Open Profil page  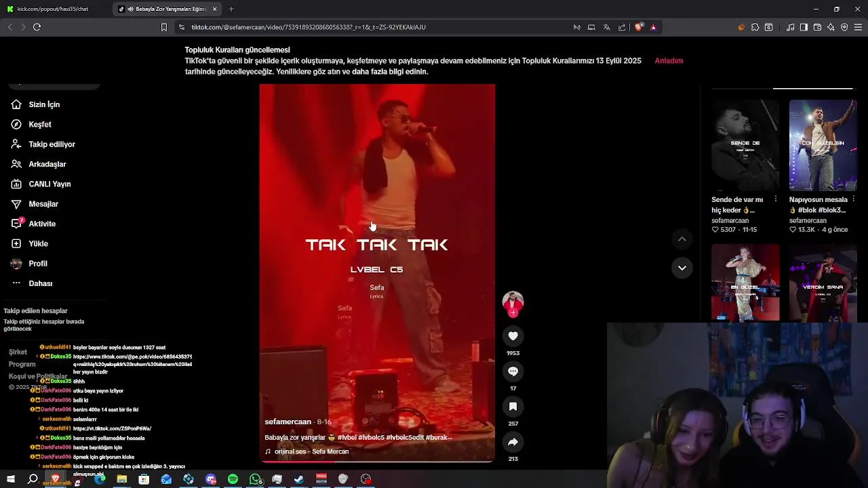(38, 263)
